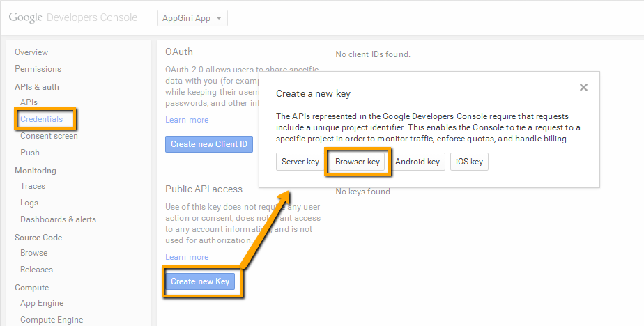Click the Create a new key title
The height and width of the screenshot is (326, 644).
coord(313,93)
